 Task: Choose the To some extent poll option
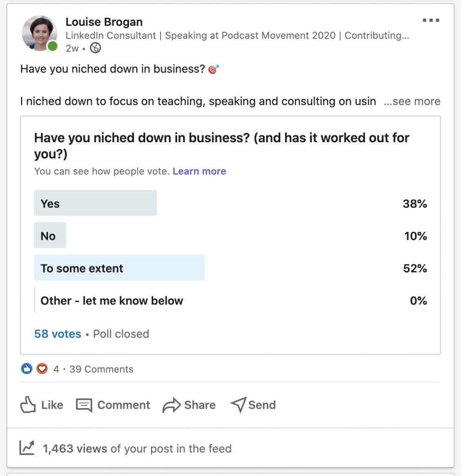(119, 268)
